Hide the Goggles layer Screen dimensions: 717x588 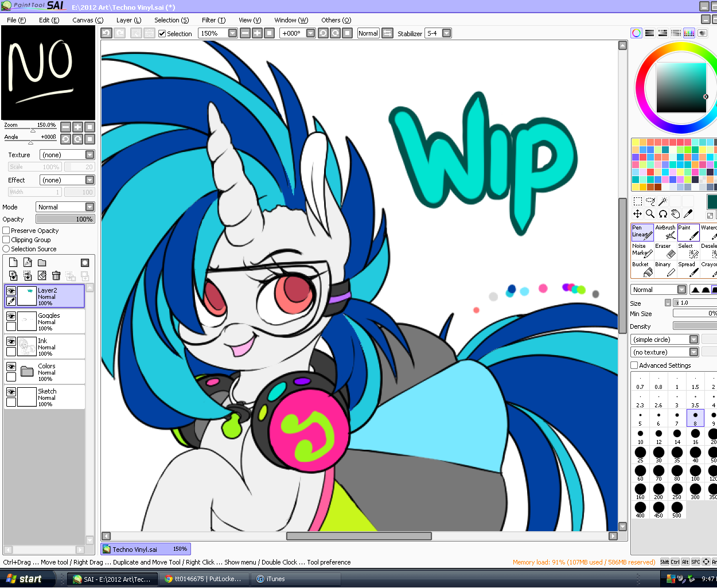[11, 316]
